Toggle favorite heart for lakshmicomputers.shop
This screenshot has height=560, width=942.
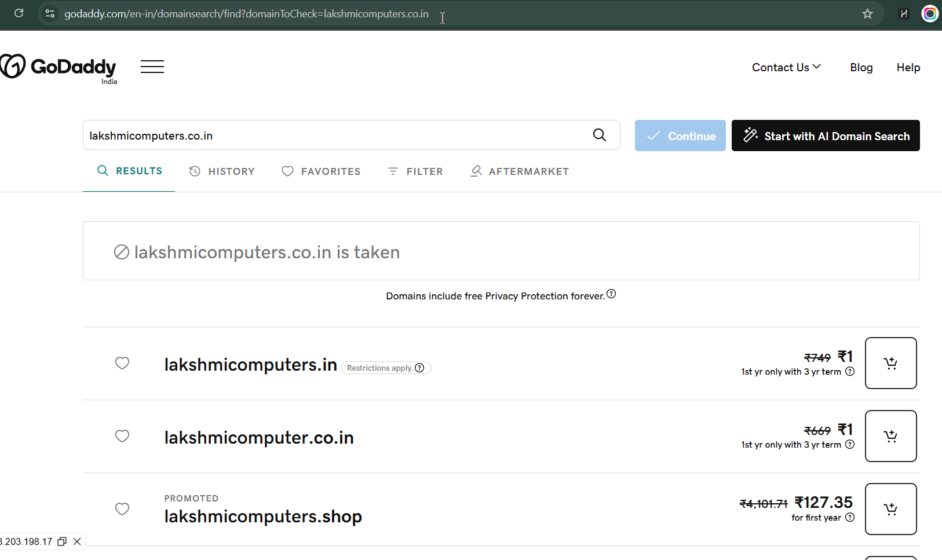coord(122,509)
